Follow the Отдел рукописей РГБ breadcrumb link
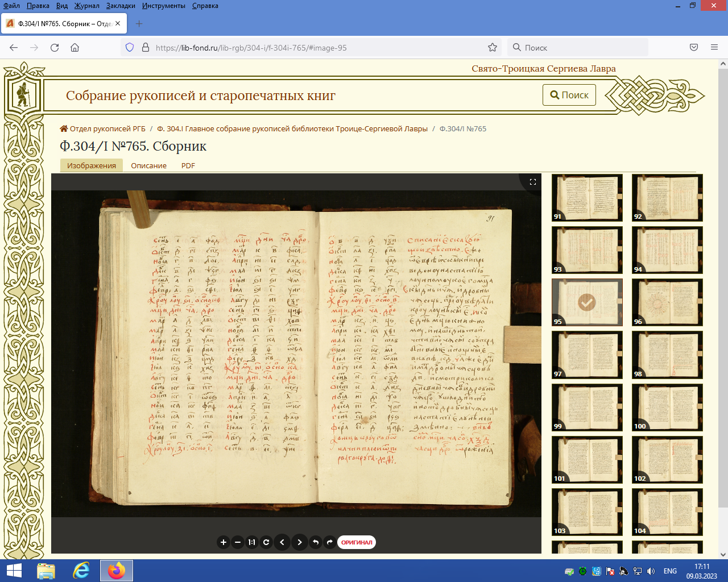Image resolution: width=728 pixels, height=582 pixels. [107, 128]
